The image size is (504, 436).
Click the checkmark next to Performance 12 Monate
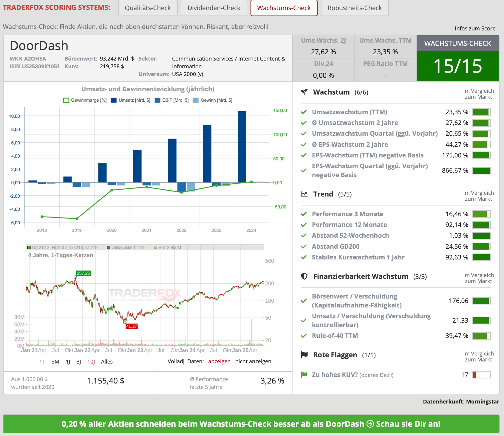click(304, 225)
